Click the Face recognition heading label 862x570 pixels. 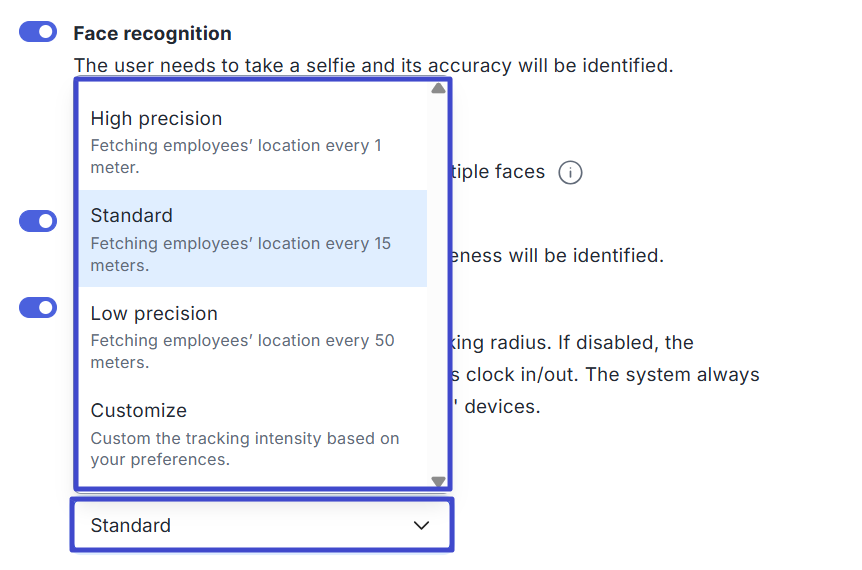[152, 33]
